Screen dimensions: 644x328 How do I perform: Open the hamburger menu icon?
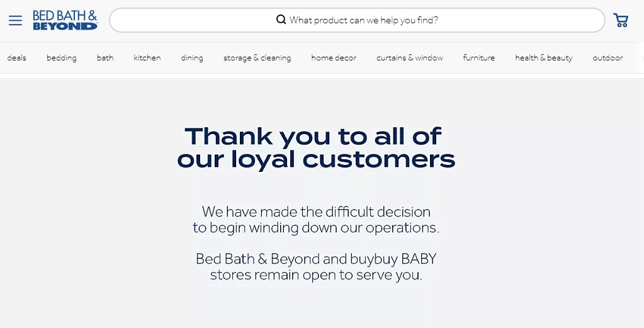[x=15, y=20]
